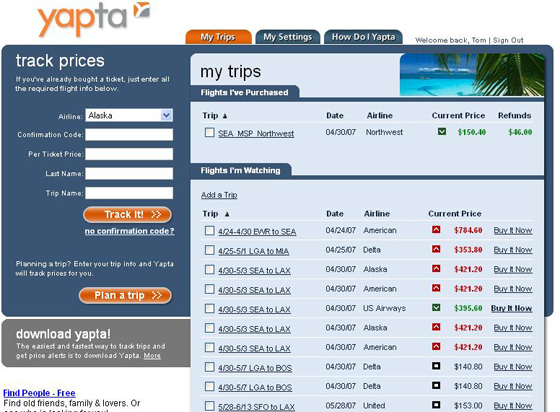The height and width of the screenshot is (412, 560).
Task: Click Buy It Now for US Airways flight
Action: click(x=511, y=308)
